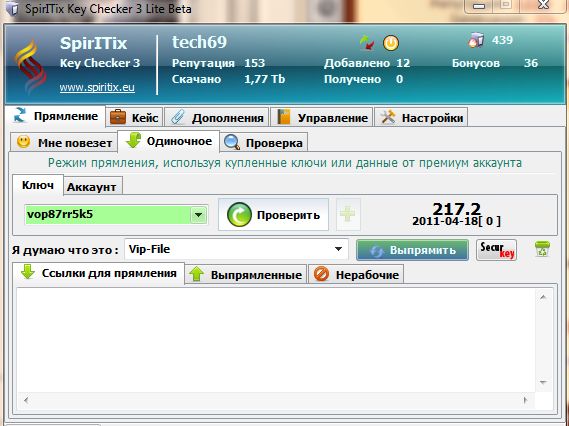Click the horizontal scrollbar left arrow
This screenshot has height=426, width=569.
click(26, 400)
